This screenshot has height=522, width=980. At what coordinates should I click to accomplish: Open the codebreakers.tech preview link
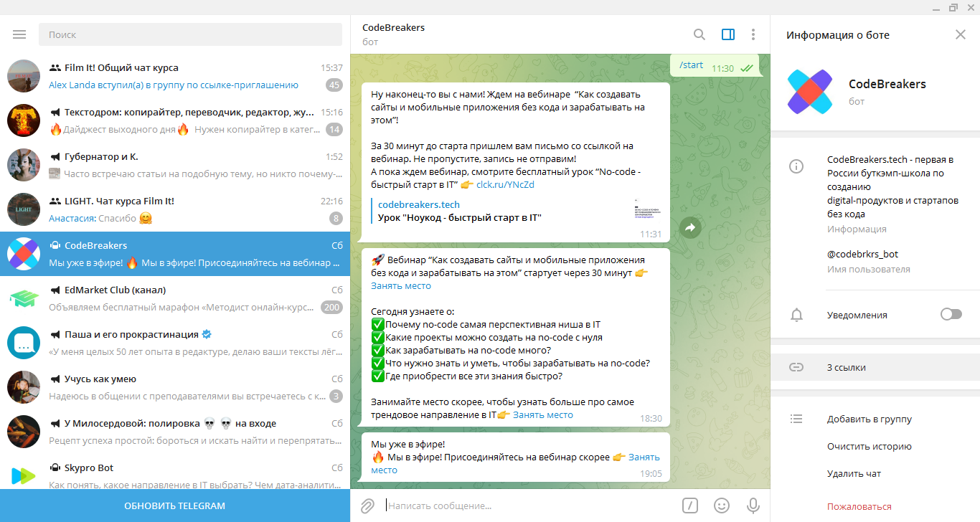pos(419,204)
